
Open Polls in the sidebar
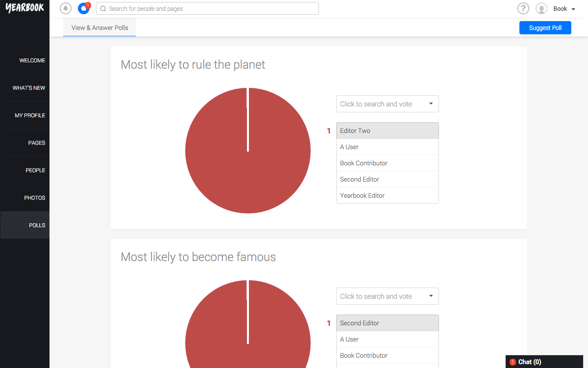[24, 225]
